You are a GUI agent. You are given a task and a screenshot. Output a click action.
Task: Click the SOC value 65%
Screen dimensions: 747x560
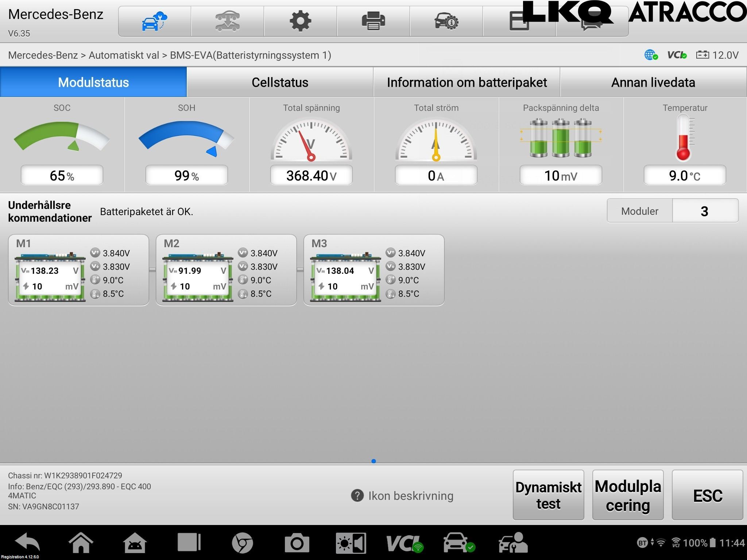(62, 175)
